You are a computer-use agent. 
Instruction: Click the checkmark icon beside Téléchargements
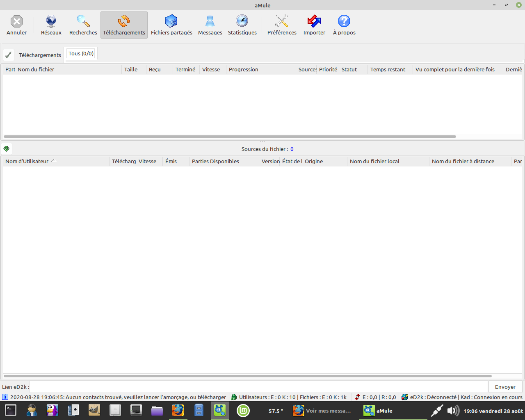(x=8, y=55)
